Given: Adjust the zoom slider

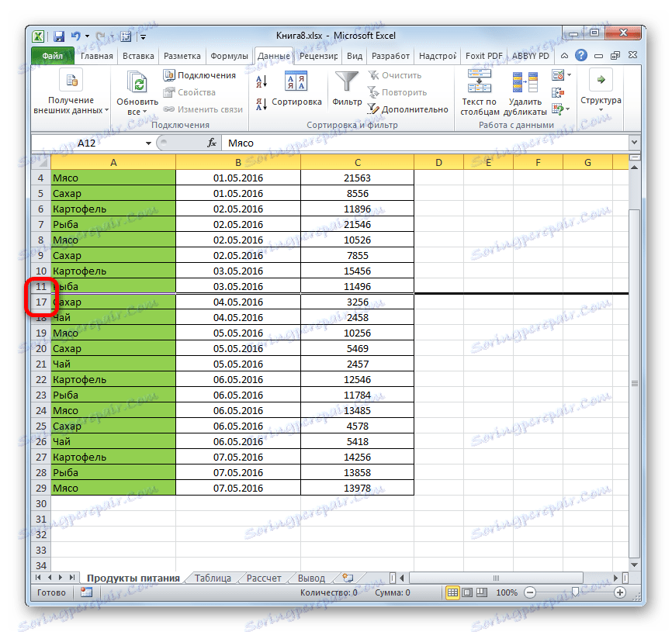Looking at the screenshot, I should 576,592.
